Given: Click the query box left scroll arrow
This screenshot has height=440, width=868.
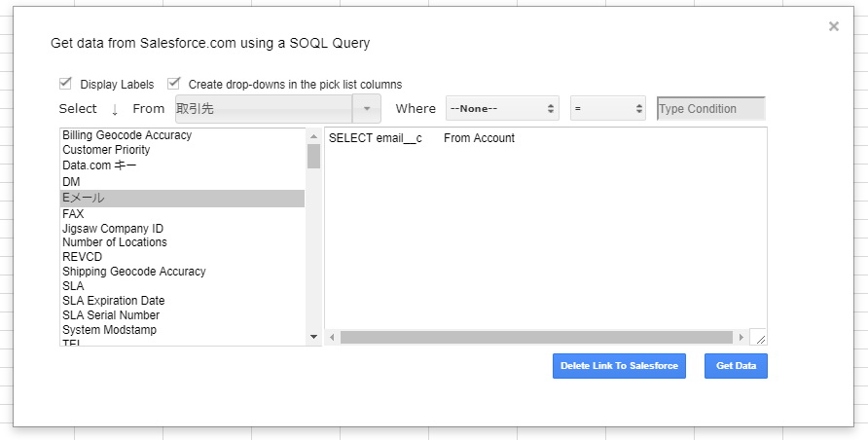Looking at the screenshot, I should point(332,337).
